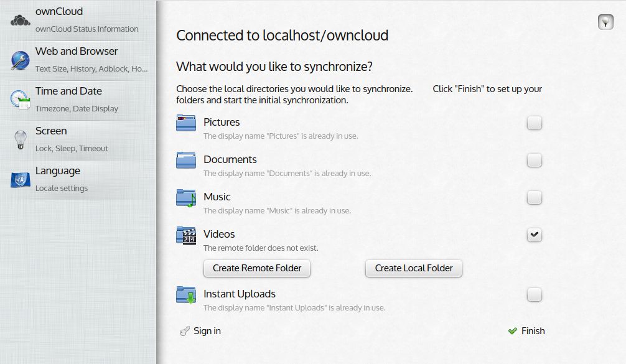The height and width of the screenshot is (364, 626).
Task: Click the Pictures folder icon
Action: tap(186, 123)
